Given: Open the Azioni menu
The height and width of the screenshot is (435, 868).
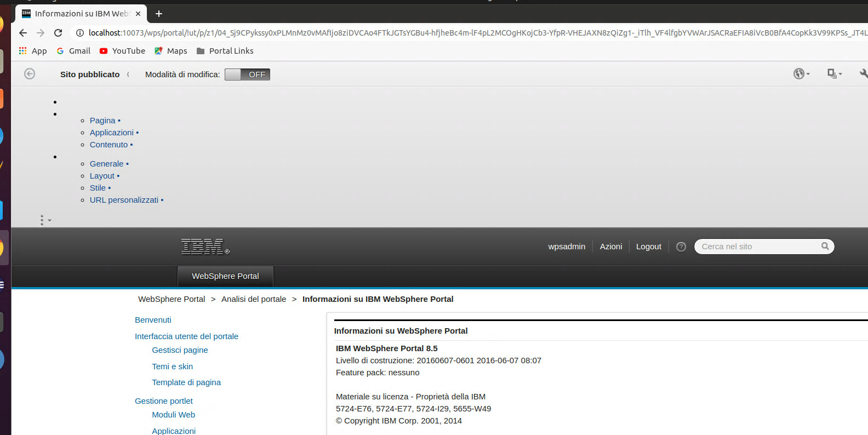Looking at the screenshot, I should (611, 247).
